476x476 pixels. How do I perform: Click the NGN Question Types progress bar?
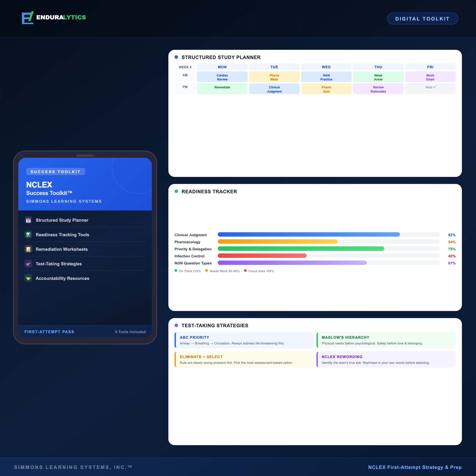(x=329, y=263)
